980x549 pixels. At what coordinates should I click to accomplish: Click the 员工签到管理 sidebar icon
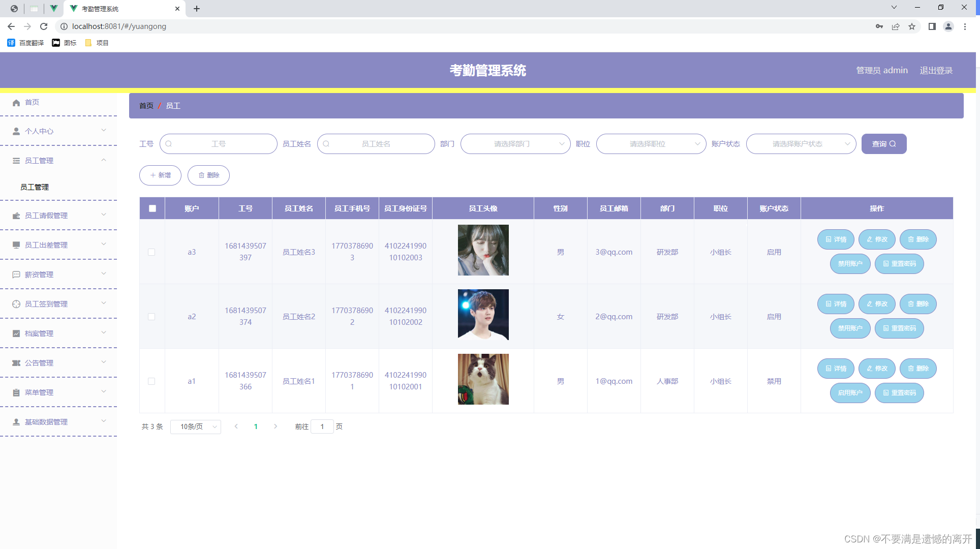coord(16,304)
